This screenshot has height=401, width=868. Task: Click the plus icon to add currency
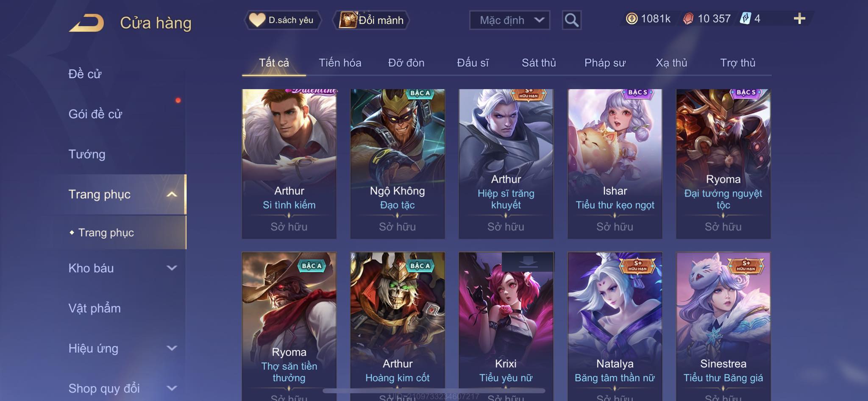point(799,19)
